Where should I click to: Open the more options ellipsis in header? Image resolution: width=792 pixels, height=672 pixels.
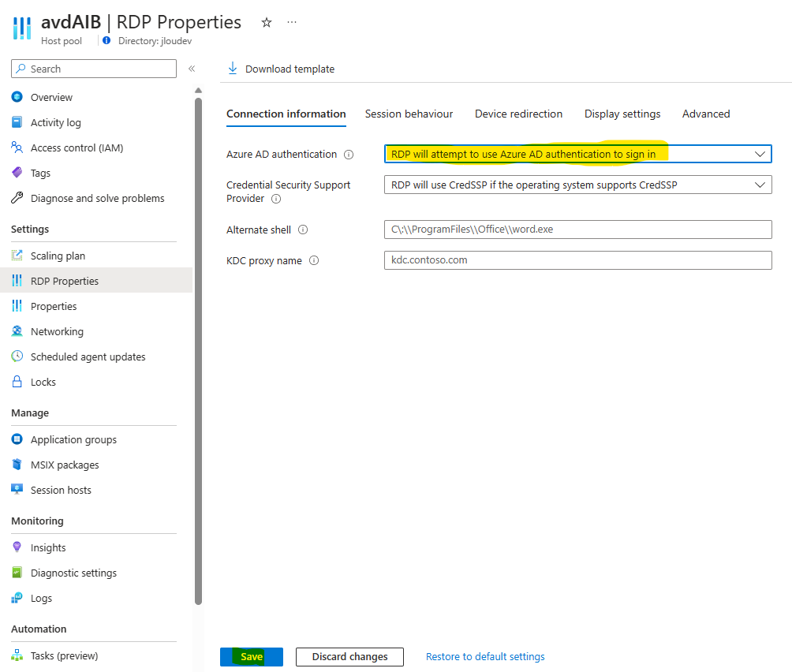(292, 22)
